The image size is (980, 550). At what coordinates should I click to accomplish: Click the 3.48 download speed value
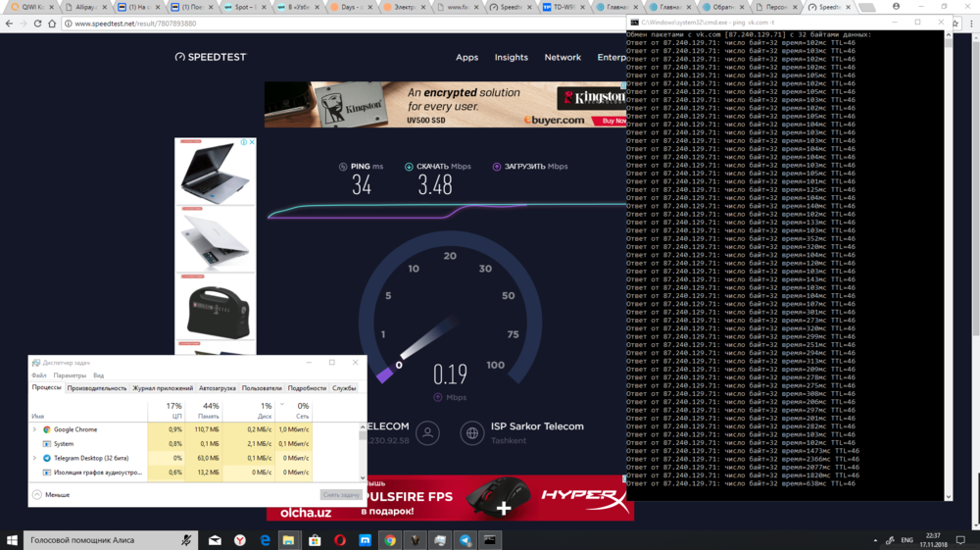(x=435, y=185)
